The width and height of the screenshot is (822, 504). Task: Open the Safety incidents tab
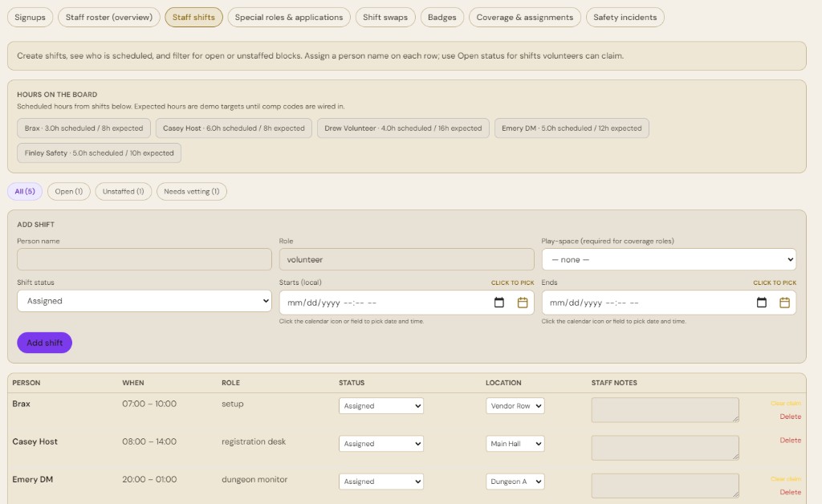click(x=625, y=18)
